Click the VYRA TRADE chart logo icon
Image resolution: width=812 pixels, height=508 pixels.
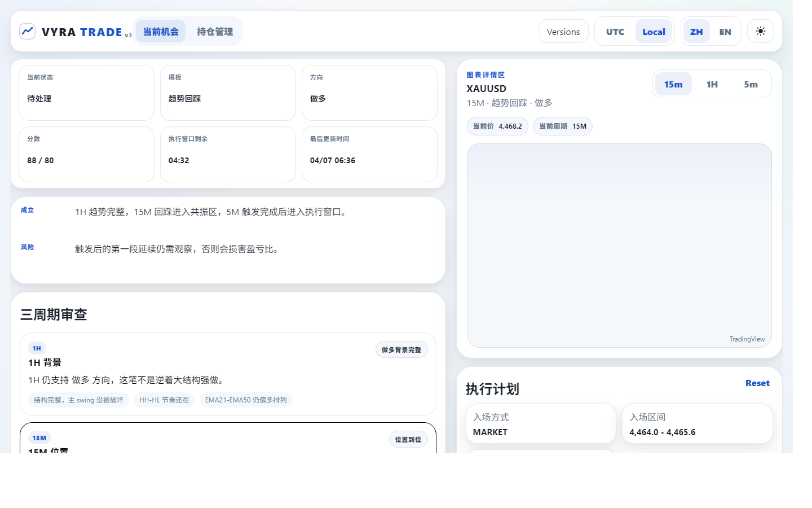(x=27, y=31)
